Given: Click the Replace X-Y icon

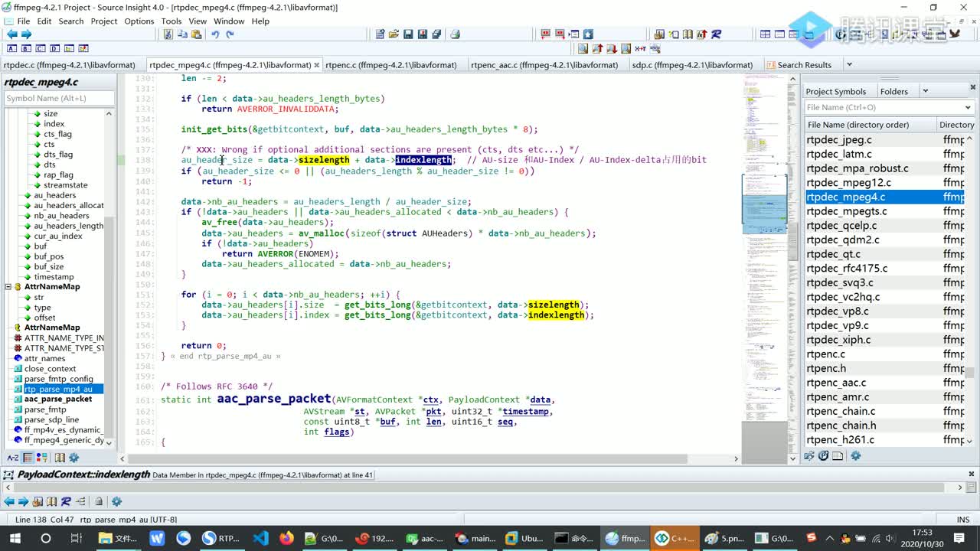Looking at the screenshot, I should (x=640, y=49).
